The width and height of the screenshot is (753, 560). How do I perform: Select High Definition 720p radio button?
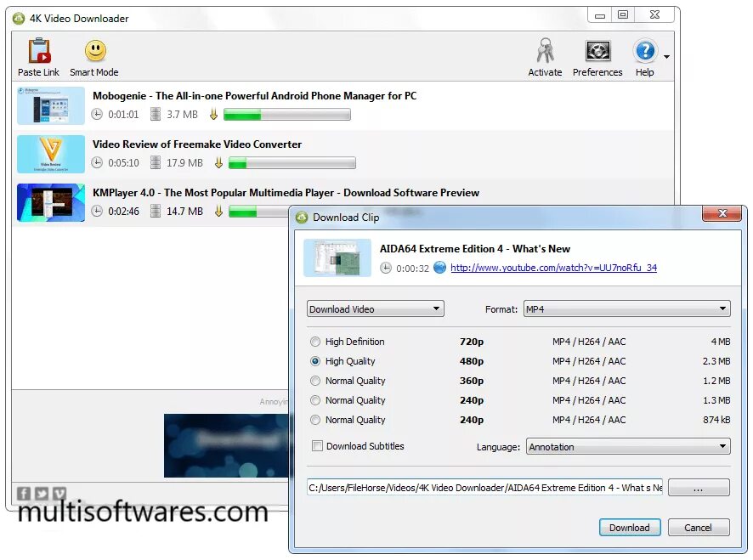click(x=315, y=342)
